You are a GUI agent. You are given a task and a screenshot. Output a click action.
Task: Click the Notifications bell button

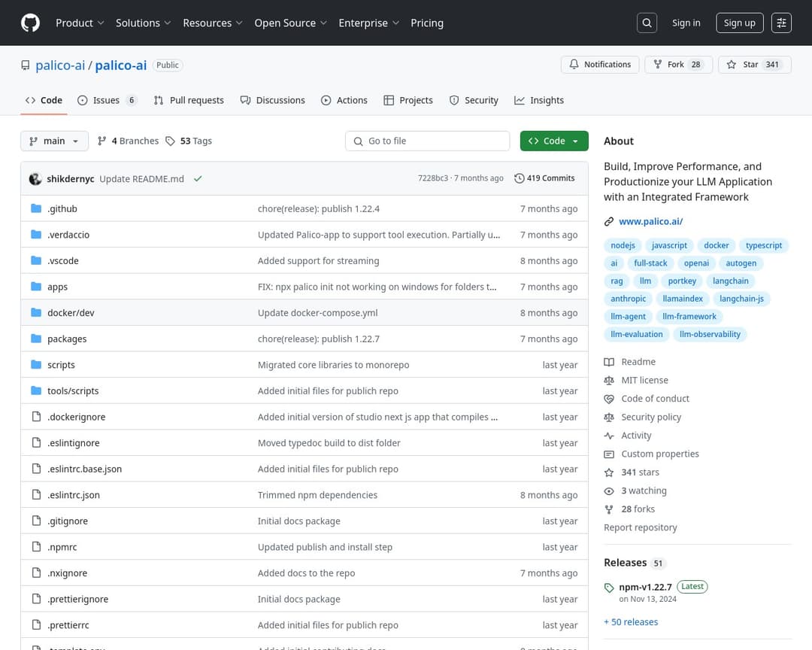point(600,65)
